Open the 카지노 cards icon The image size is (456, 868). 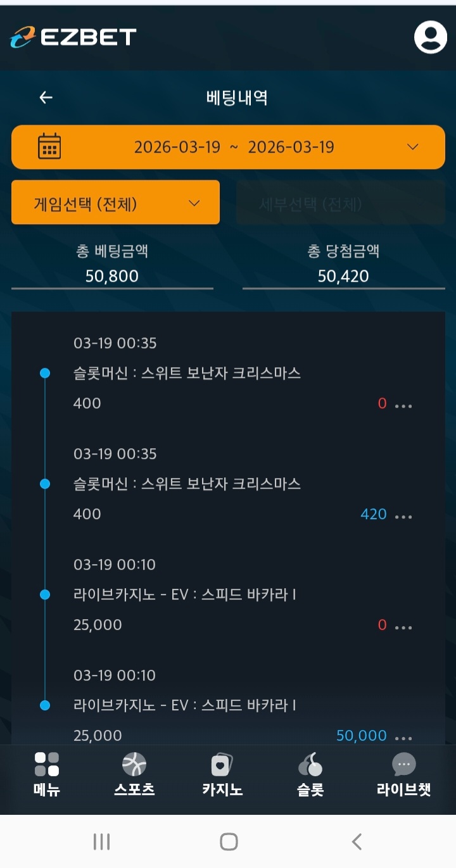[x=222, y=765]
